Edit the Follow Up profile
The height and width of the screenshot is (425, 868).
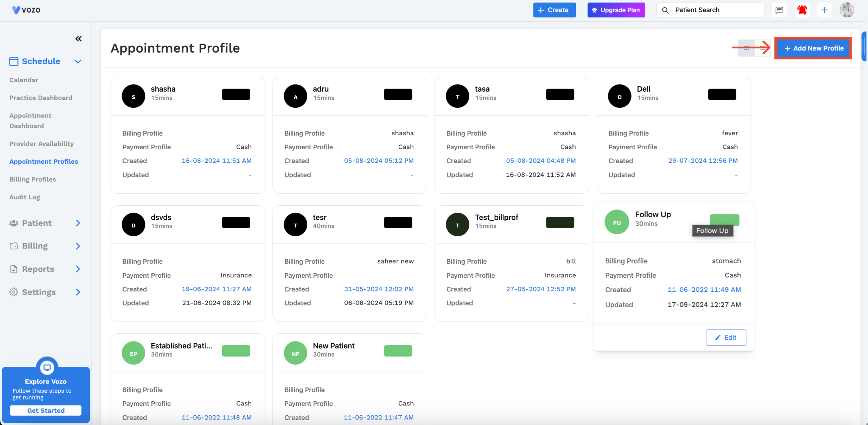point(726,338)
